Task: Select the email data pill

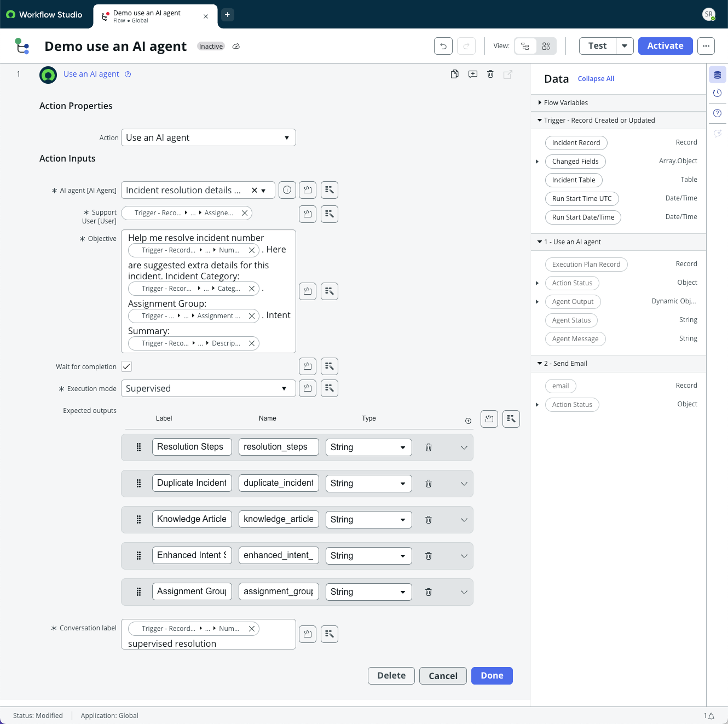Action: click(x=561, y=386)
